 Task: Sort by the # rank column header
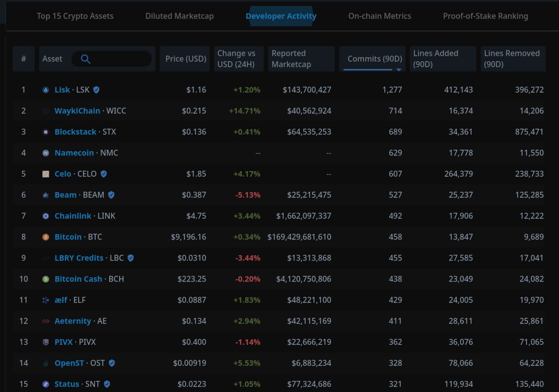(24, 59)
